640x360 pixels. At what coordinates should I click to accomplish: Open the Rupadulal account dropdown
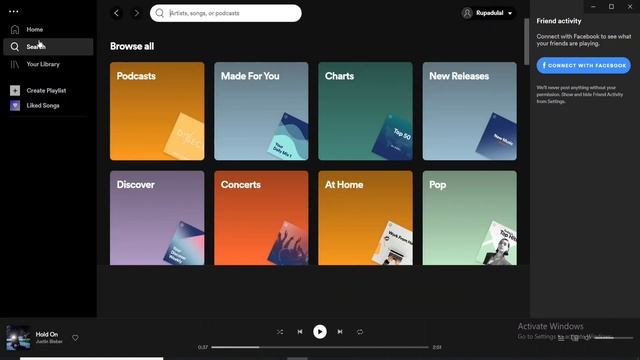tap(487, 13)
